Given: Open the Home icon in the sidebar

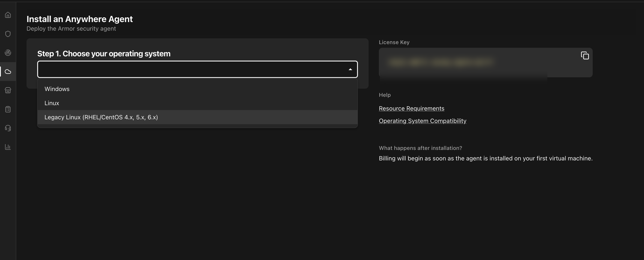Looking at the screenshot, I should (8, 15).
